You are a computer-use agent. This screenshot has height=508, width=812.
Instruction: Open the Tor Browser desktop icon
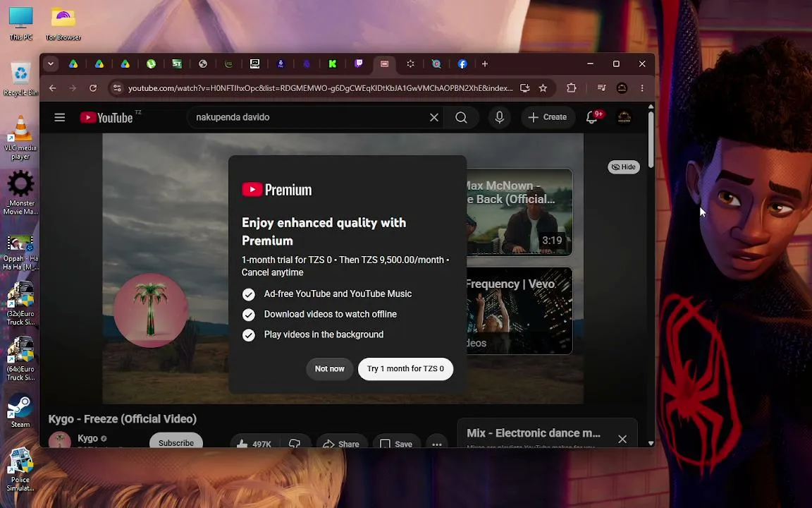[63, 24]
